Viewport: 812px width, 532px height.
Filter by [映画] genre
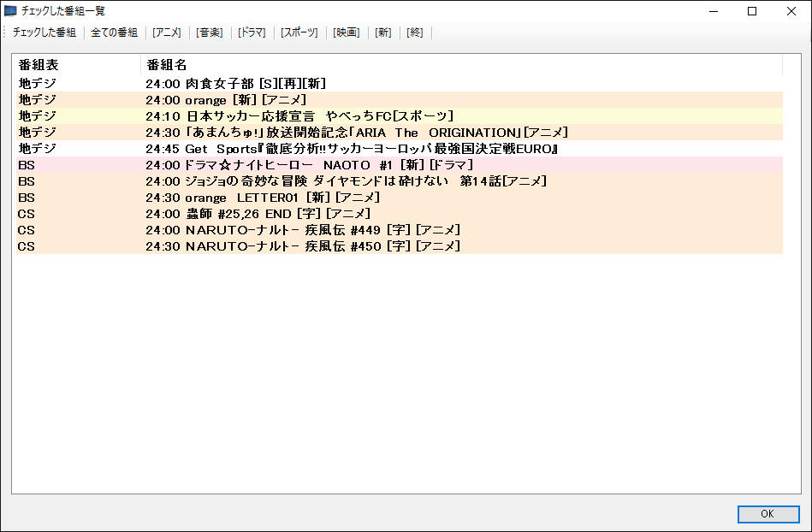(x=347, y=33)
